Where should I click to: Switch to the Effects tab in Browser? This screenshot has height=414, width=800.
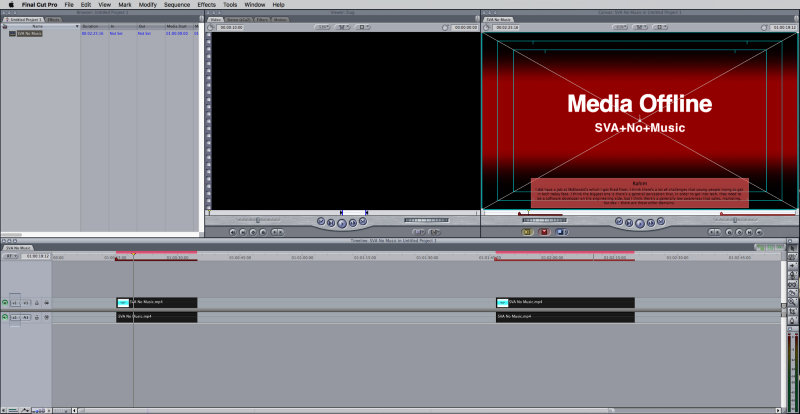point(53,19)
